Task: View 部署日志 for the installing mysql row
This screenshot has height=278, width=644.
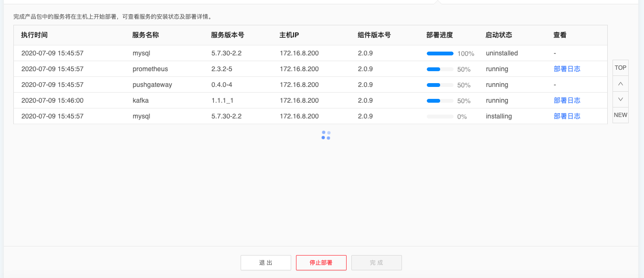Action: tap(567, 116)
